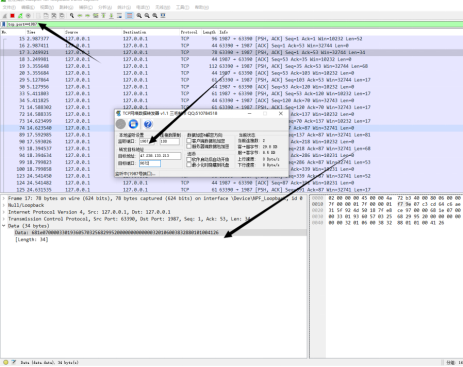
Task: Open the Help menu (帮助)
Action: click(x=202, y=7)
